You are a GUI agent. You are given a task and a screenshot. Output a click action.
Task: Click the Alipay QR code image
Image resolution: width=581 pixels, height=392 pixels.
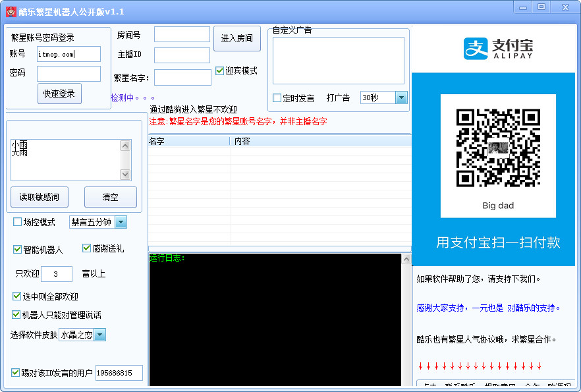point(498,148)
